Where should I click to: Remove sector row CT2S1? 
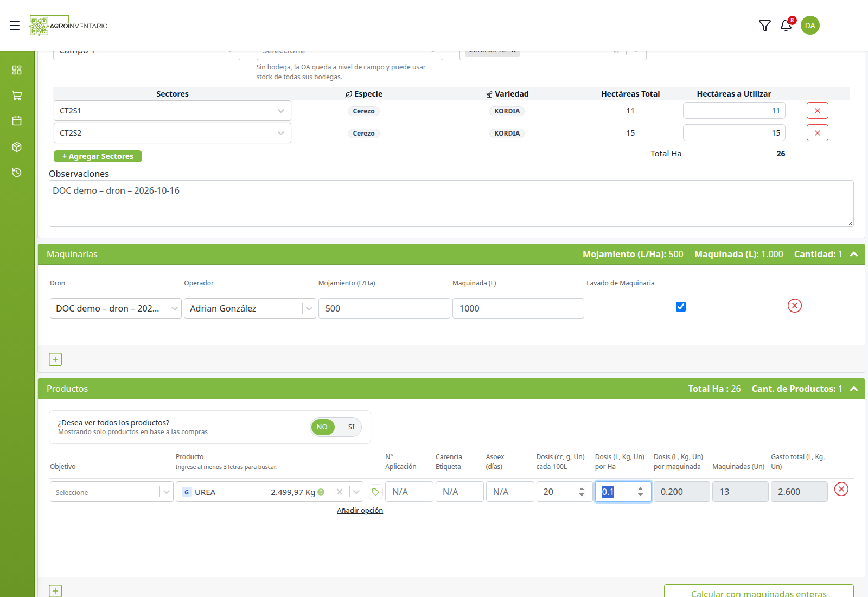tap(817, 111)
